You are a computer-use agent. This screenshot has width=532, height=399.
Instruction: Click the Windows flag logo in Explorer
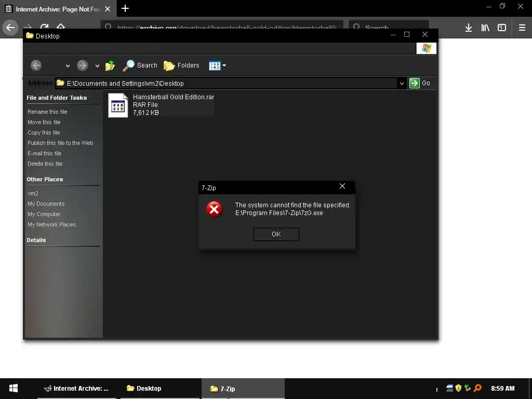pos(426,48)
